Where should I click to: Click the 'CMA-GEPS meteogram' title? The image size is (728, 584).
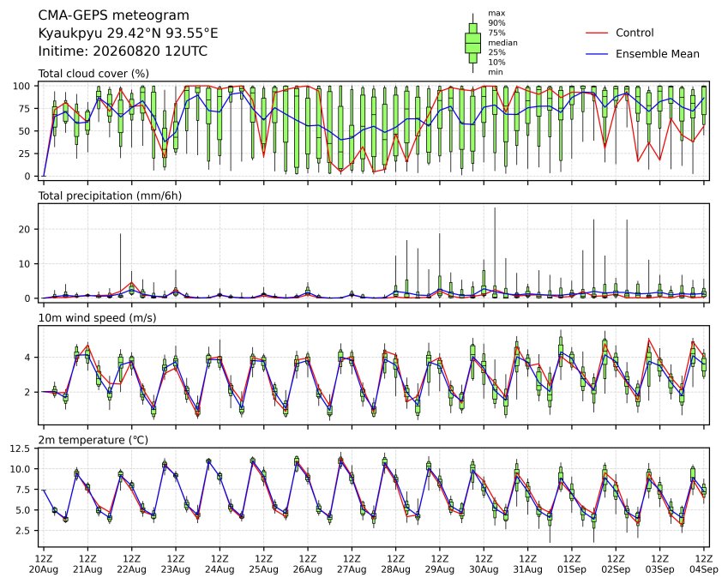pyautogui.click(x=114, y=15)
